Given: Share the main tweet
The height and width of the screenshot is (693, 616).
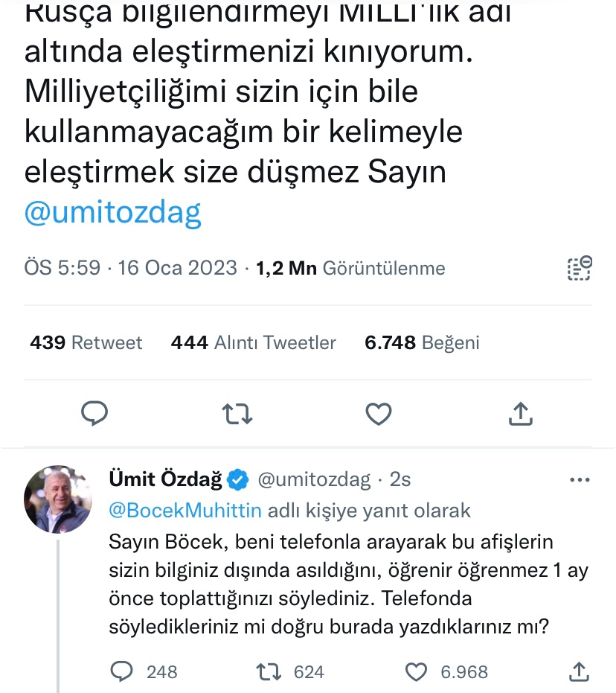Looking at the screenshot, I should click(x=521, y=413).
